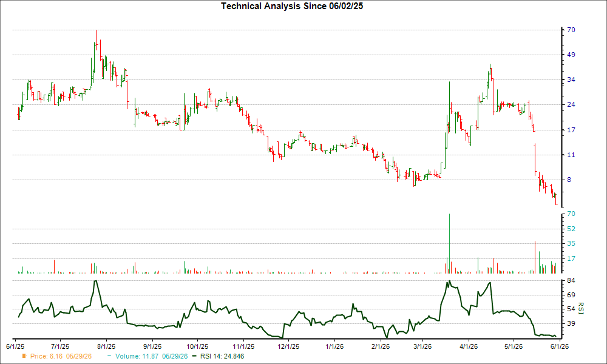607x364 pixels.
Task: Click the 69 label on the RSI axis
Action: pos(571,295)
